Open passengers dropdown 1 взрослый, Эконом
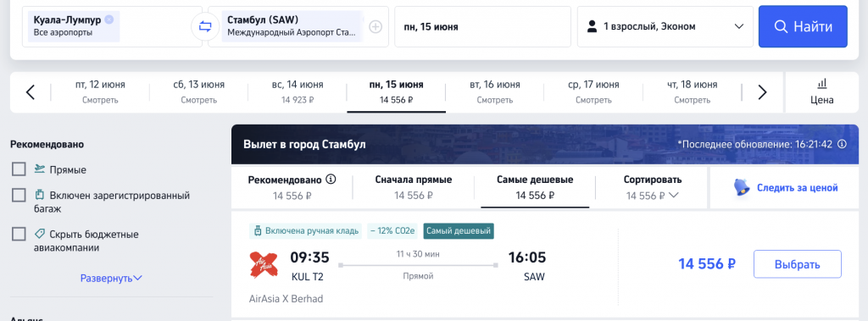Screen dimensions: 868x321 pyautogui.click(x=665, y=26)
